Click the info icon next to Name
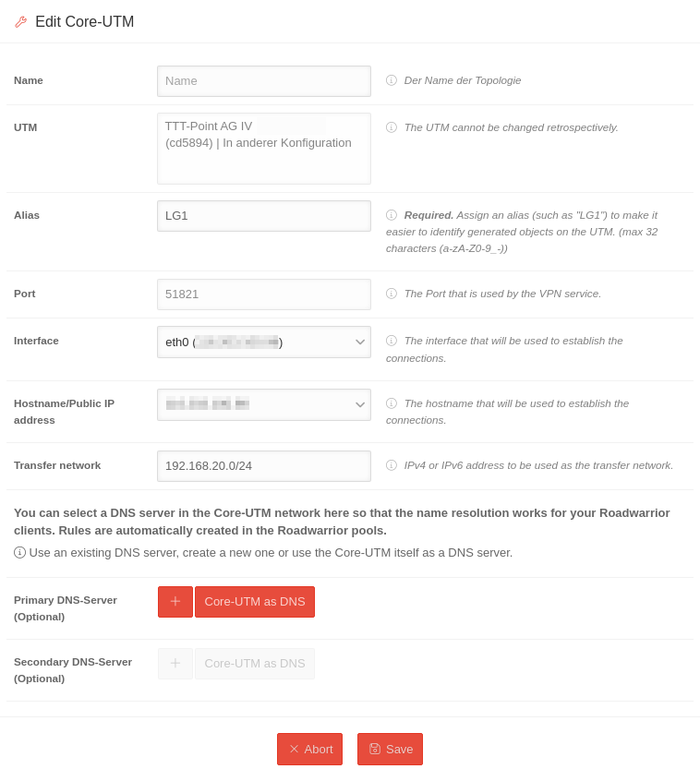700x781 pixels. [392, 80]
